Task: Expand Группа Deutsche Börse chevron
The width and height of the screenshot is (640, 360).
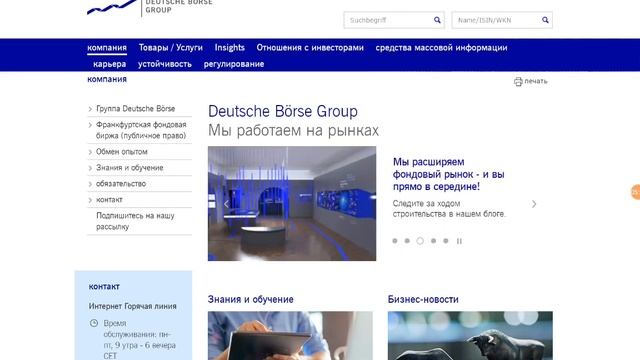Action: point(90,109)
